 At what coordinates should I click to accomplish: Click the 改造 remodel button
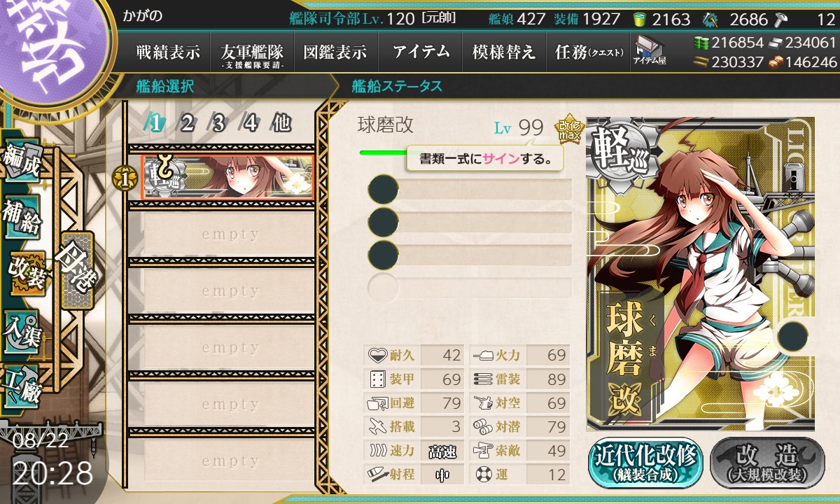point(767,463)
